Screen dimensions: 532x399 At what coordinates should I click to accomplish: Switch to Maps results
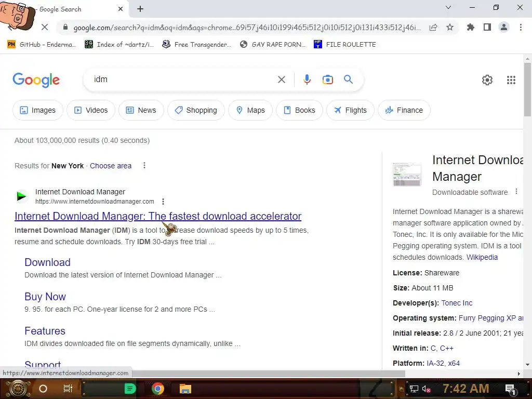tap(250, 110)
